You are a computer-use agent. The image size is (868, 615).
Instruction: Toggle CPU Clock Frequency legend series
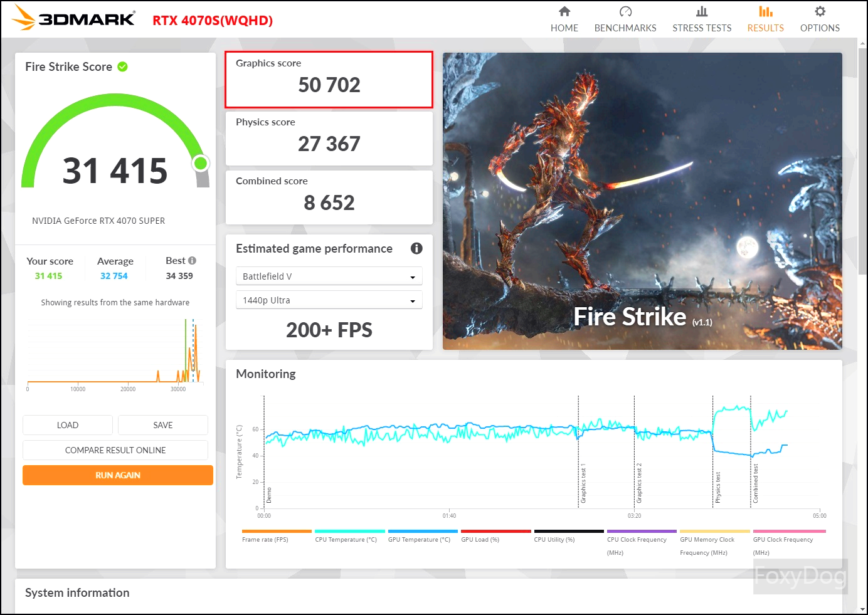pyautogui.click(x=642, y=544)
